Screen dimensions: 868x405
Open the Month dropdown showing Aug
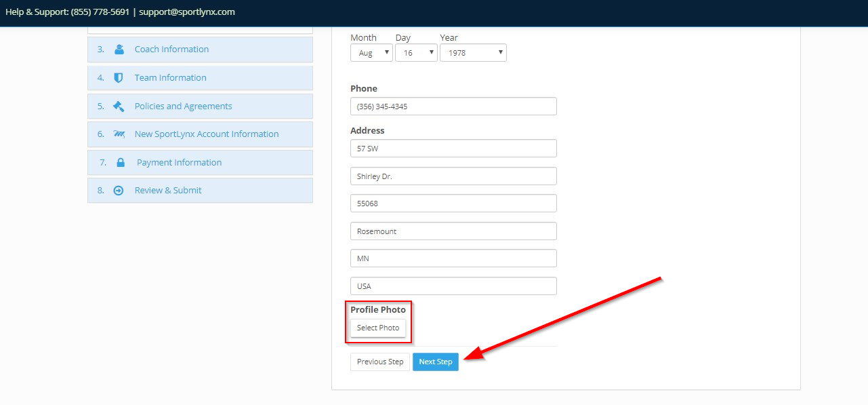point(371,53)
